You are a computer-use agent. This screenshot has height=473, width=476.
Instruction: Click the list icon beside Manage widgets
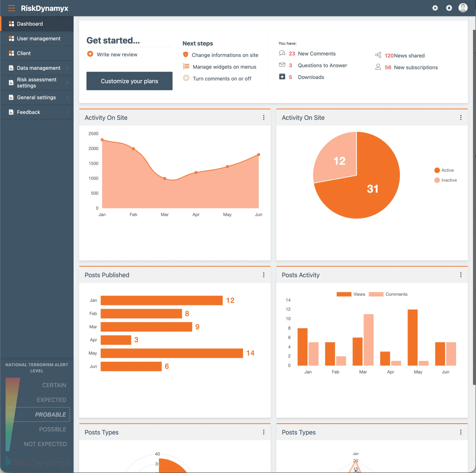pyautogui.click(x=186, y=66)
